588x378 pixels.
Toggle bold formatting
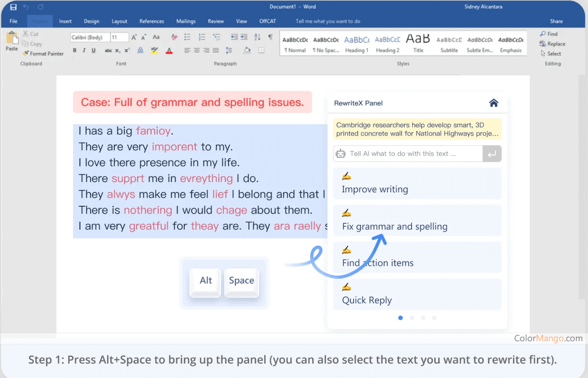pyautogui.click(x=75, y=51)
